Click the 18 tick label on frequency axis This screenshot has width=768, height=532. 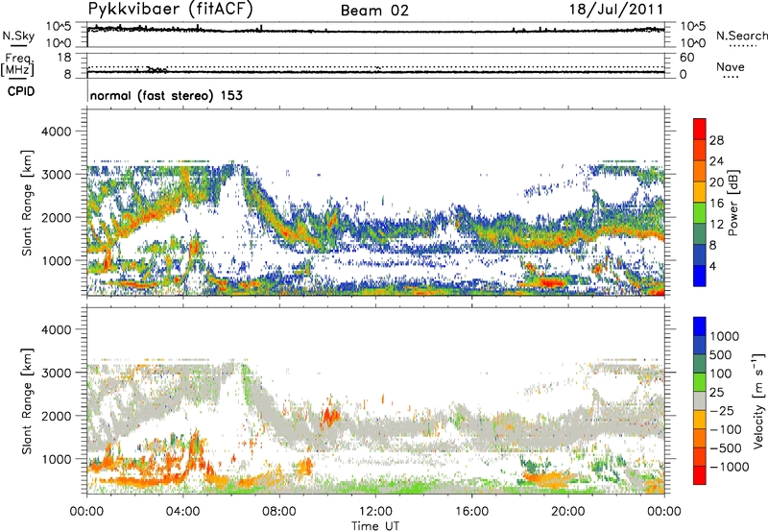[64, 58]
